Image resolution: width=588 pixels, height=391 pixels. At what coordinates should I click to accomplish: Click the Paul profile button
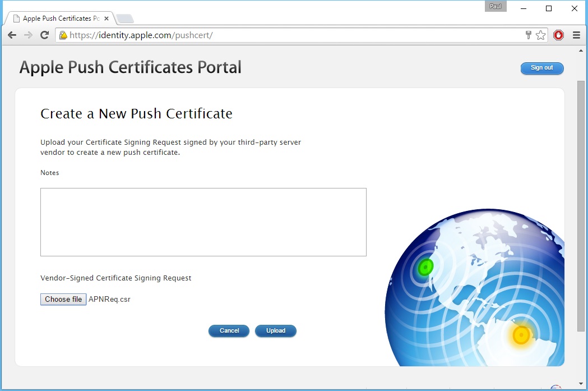pos(496,7)
